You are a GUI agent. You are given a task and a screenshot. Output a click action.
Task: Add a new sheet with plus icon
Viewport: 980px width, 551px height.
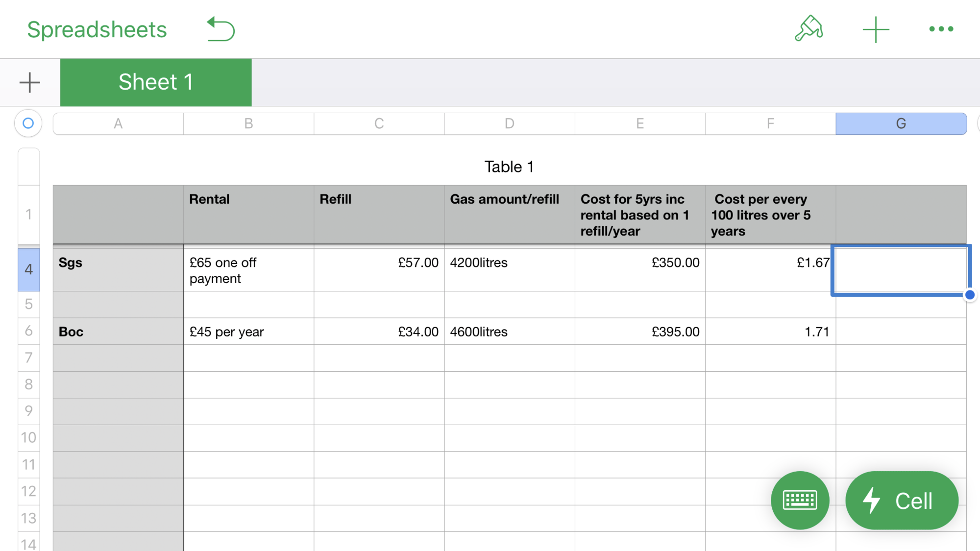[x=29, y=82]
